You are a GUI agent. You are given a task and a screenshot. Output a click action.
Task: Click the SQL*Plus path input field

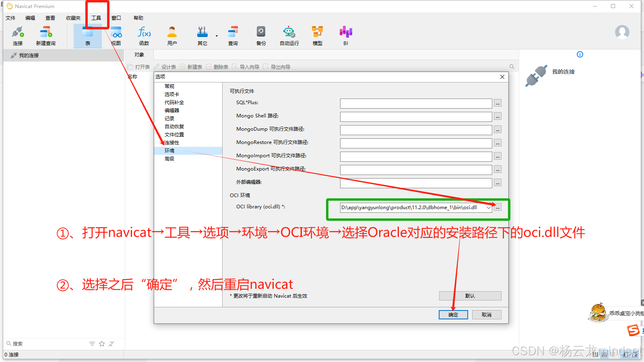(x=416, y=103)
